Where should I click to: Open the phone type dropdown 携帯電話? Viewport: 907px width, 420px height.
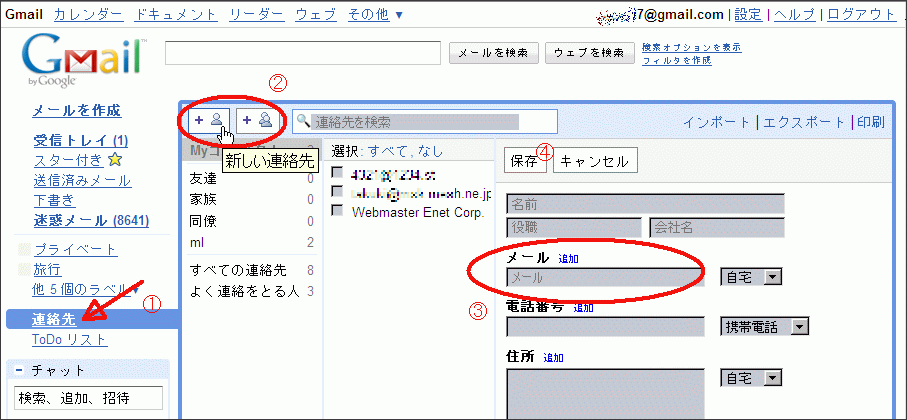coord(764,327)
